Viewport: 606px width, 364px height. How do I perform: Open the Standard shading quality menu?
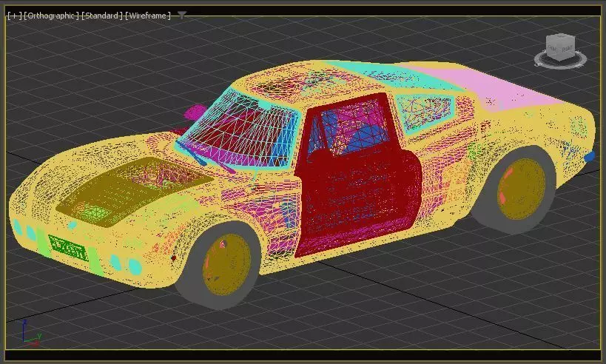pyautogui.click(x=102, y=16)
